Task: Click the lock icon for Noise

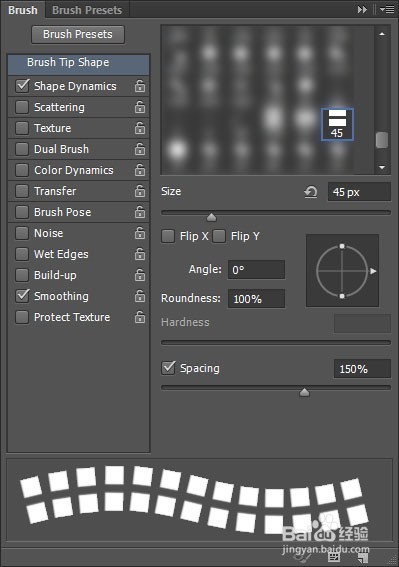Action: pyautogui.click(x=140, y=233)
